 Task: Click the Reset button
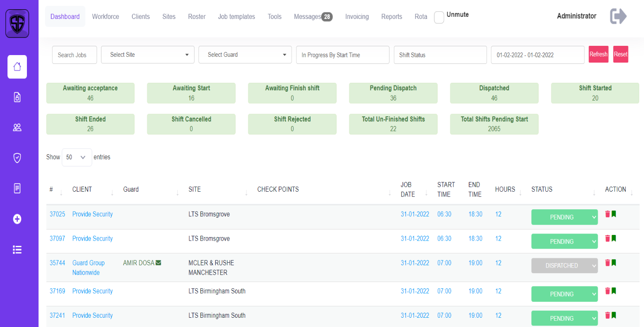point(621,54)
